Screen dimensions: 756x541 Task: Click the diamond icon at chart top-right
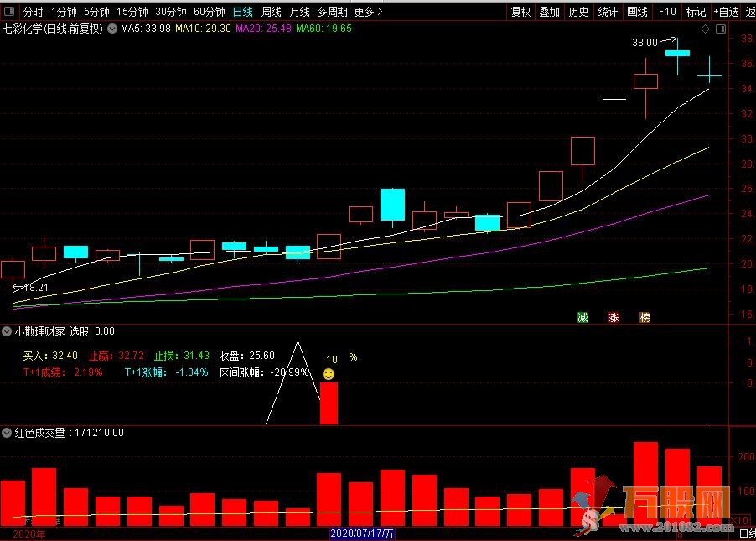coord(705,29)
